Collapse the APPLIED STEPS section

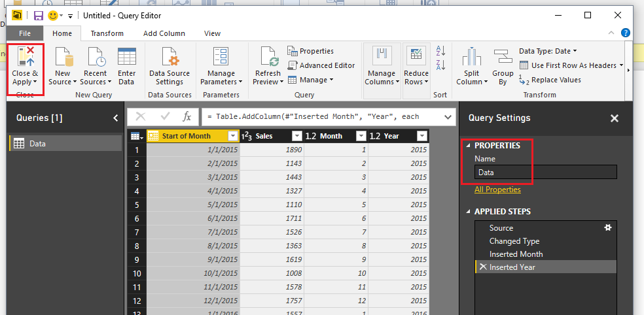tap(469, 212)
